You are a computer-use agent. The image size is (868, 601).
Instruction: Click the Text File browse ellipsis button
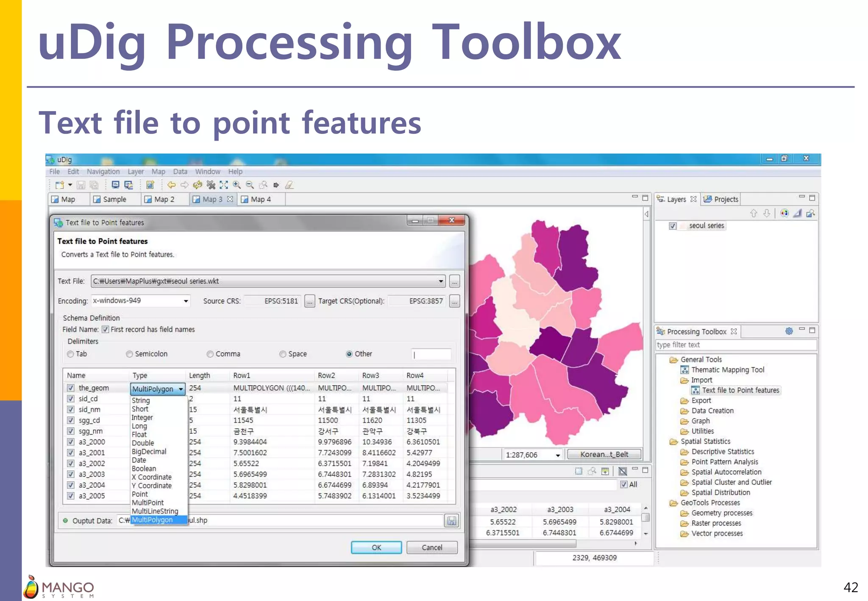pos(454,281)
